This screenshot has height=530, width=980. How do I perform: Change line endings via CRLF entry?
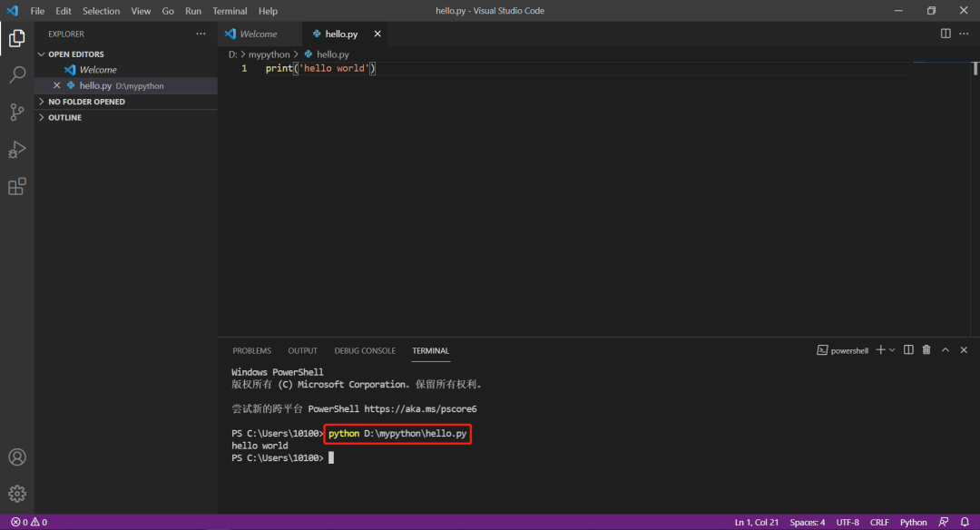879,522
